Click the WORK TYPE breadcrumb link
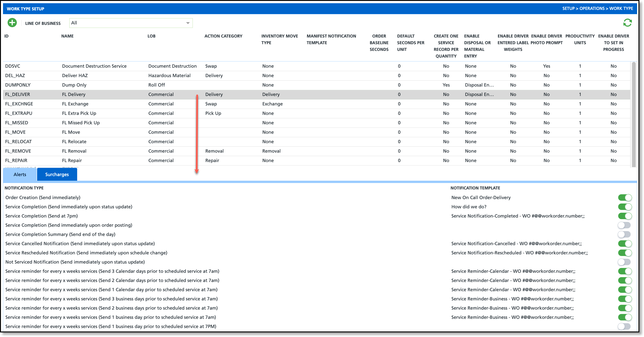Screen dimensions: 644x337 (x=621, y=9)
